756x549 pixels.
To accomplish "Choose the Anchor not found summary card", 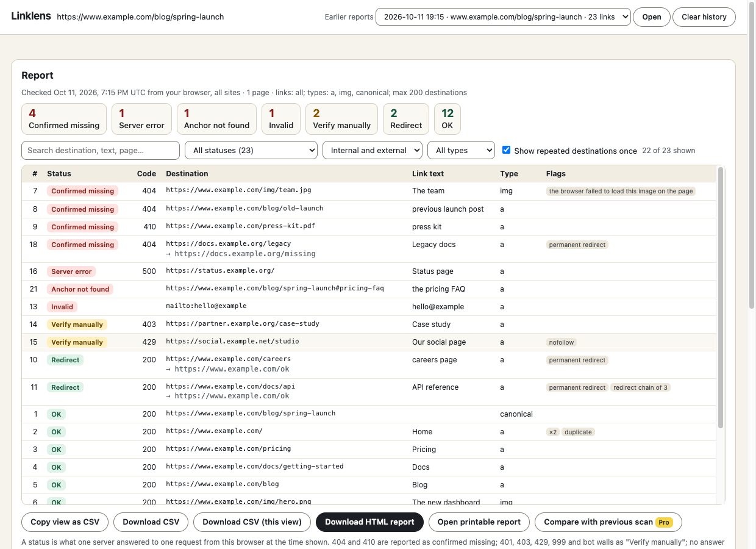I will coord(216,119).
